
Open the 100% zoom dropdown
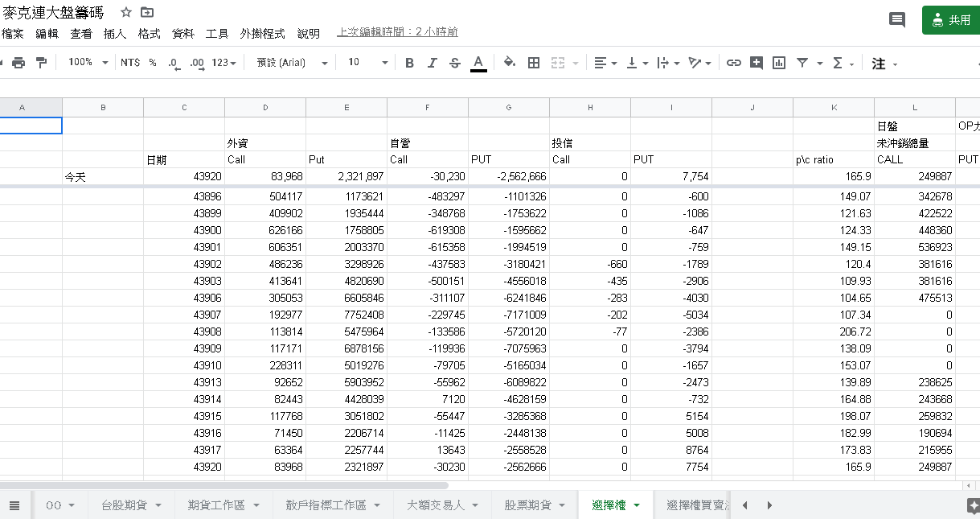(x=88, y=63)
